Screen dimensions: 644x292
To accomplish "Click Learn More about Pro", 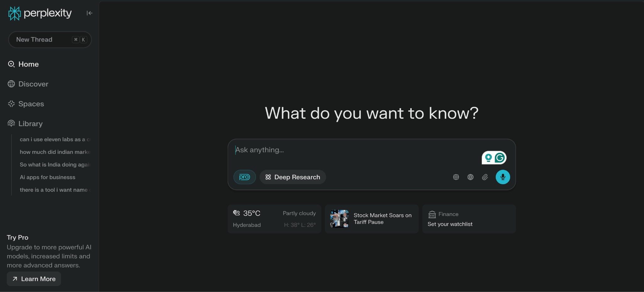I will click(x=34, y=279).
